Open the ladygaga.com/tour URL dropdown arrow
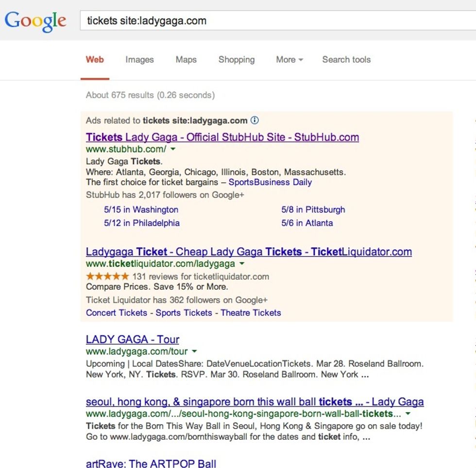Image resolution: width=476 pixels, height=468 pixels. tap(194, 351)
